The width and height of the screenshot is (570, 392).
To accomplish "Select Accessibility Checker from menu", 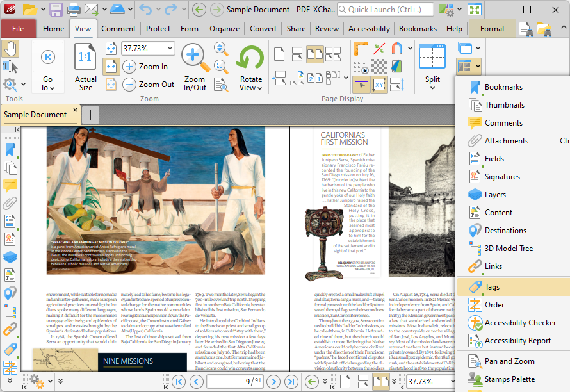I will tap(520, 323).
